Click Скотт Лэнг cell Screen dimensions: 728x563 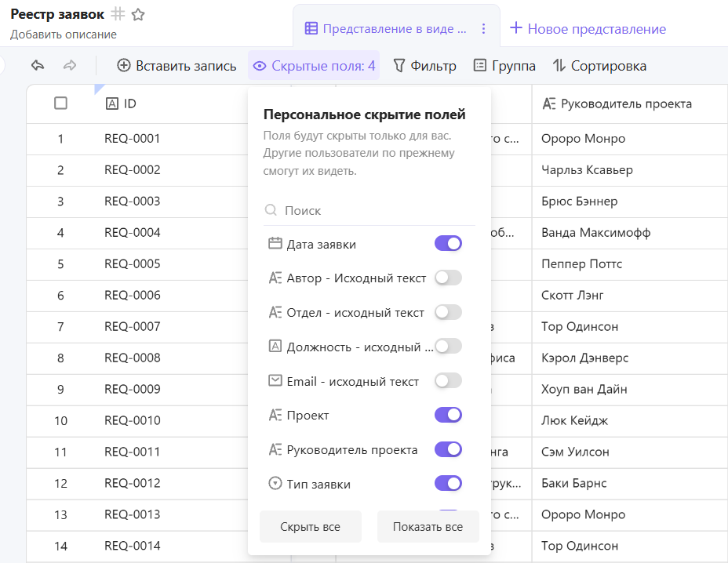click(572, 295)
